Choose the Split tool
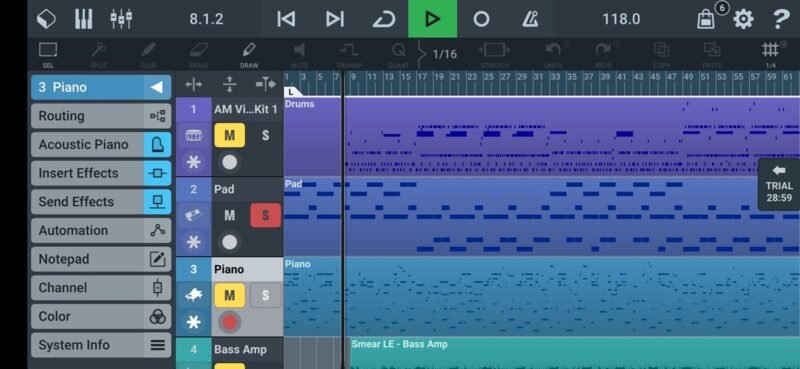 [98, 55]
